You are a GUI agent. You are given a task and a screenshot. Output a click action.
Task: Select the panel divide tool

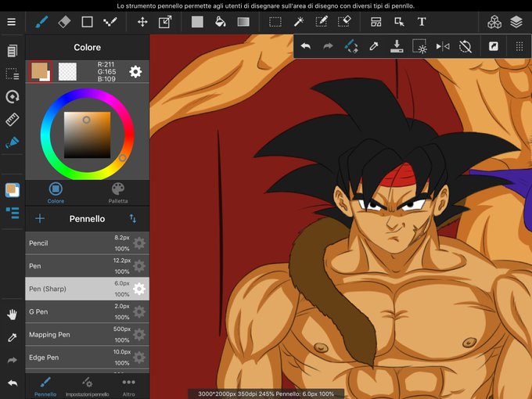tap(376, 22)
